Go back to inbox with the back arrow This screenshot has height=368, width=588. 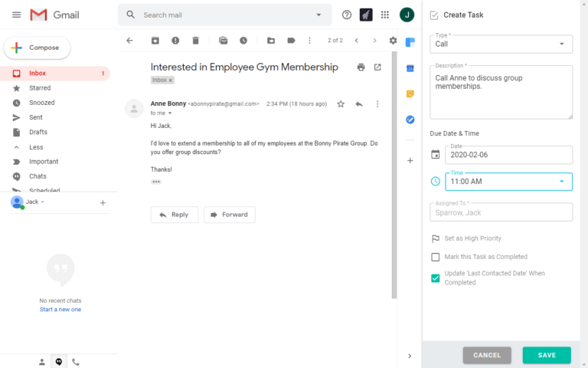point(129,41)
